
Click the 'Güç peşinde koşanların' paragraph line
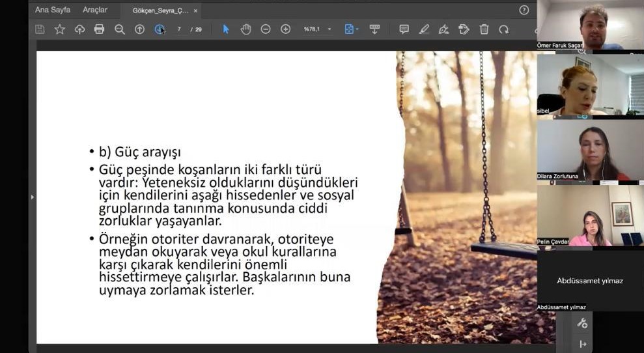coord(210,169)
